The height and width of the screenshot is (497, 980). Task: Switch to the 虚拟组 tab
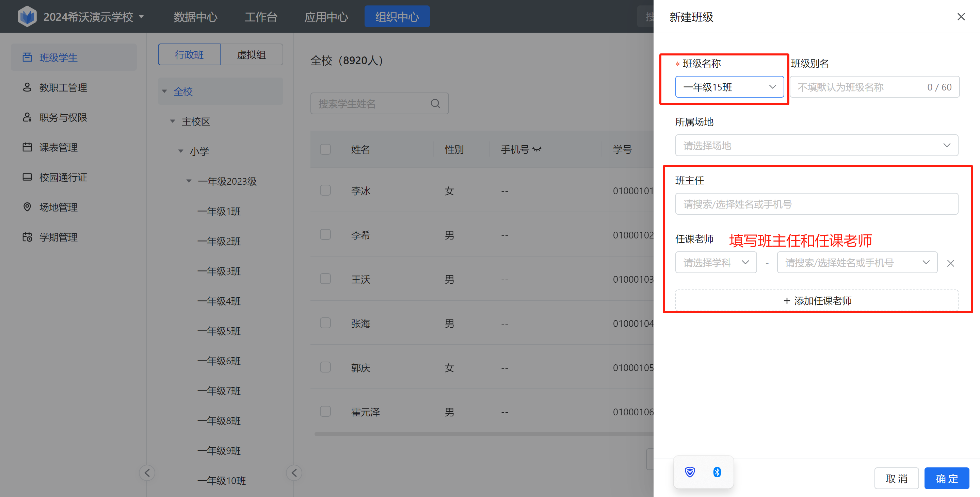point(252,54)
